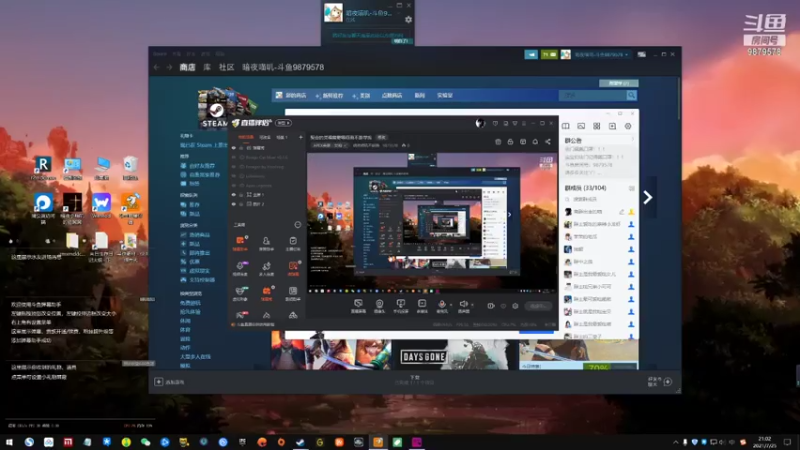
Task: Click the grid apps icon in the chat window toolbar
Action: coord(596,126)
